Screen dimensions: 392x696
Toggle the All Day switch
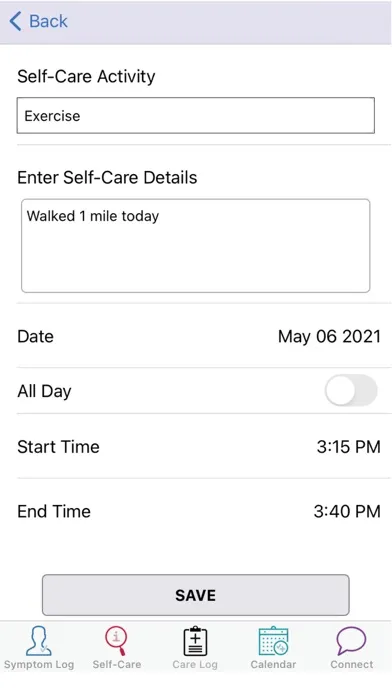point(351,391)
